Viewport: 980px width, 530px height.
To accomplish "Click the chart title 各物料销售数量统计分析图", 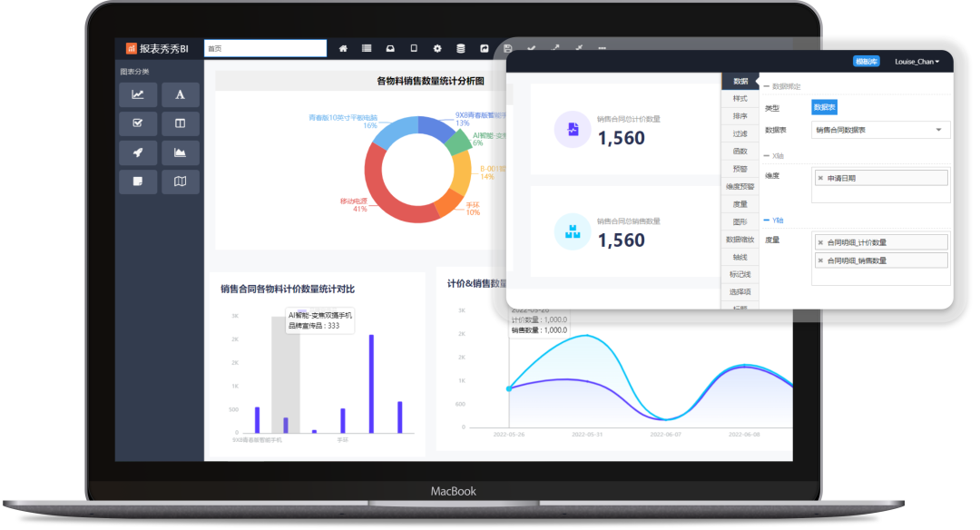I will point(431,81).
